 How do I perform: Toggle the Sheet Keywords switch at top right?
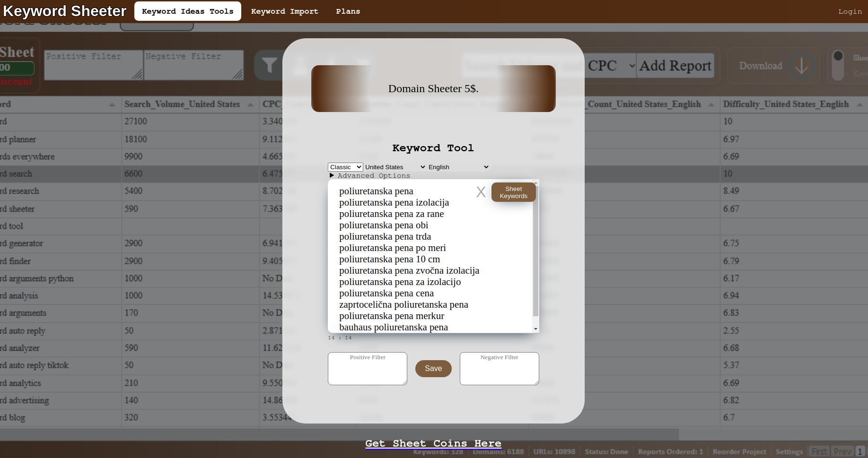coord(838,65)
